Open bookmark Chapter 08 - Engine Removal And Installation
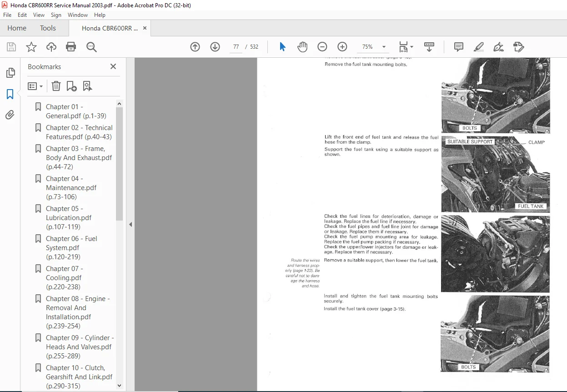 coord(79,312)
